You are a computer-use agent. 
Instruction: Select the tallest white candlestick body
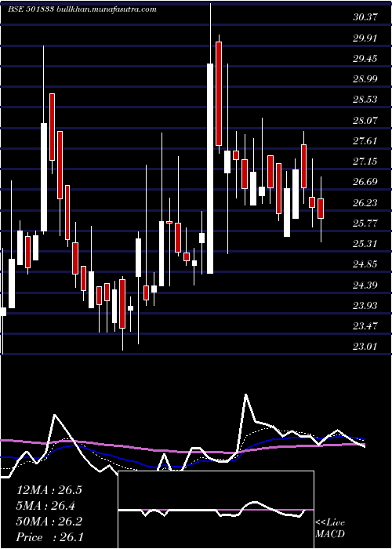(210, 169)
